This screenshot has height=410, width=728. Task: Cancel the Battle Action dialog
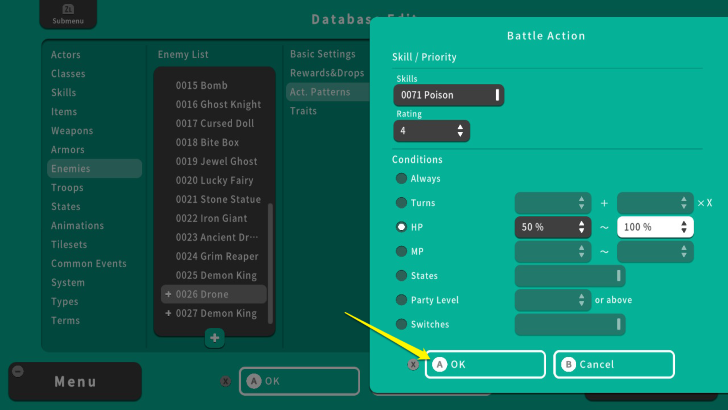click(614, 364)
